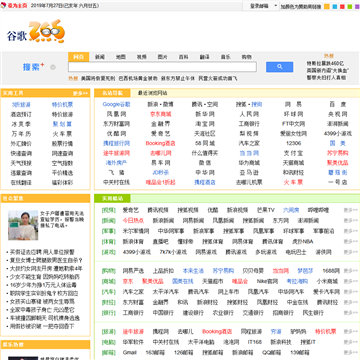Open the FT中文网 link
Viewport: 360px width, 360px height.
point(294,124)
